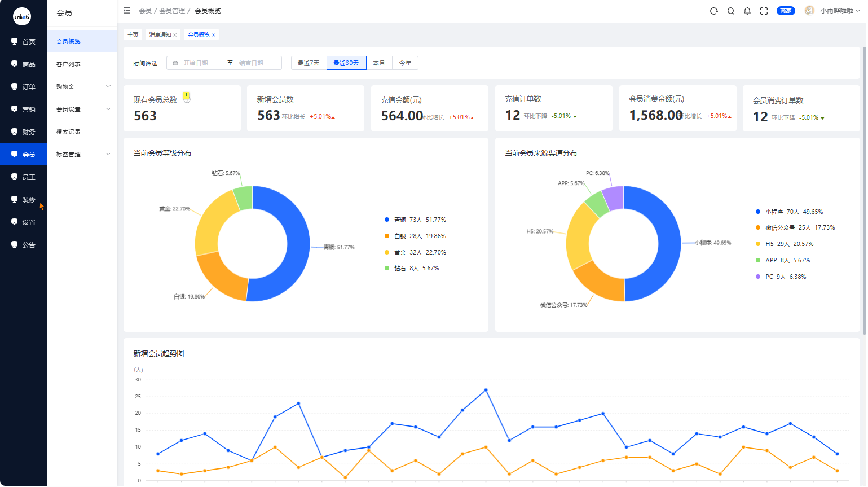Screen dimensions: 868x487
Task: Collapse the sidebar with the menu-fold icon
Action: pos(127,11)
